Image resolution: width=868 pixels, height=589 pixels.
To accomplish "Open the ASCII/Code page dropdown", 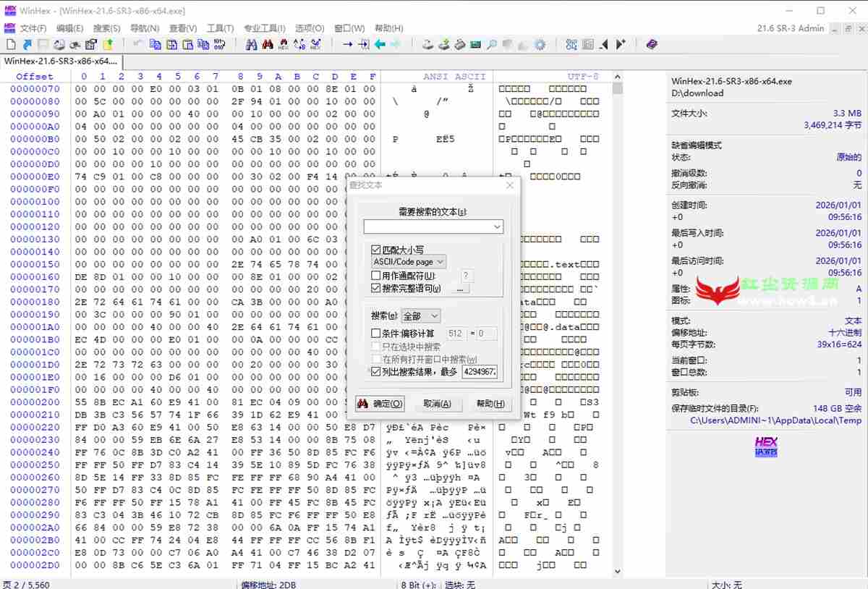I will pos(409,262).
